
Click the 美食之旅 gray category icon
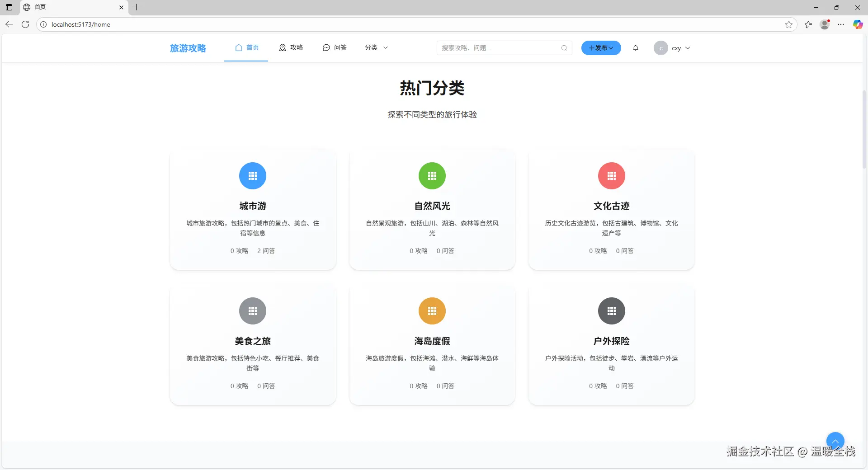click(x=253, y=311)
